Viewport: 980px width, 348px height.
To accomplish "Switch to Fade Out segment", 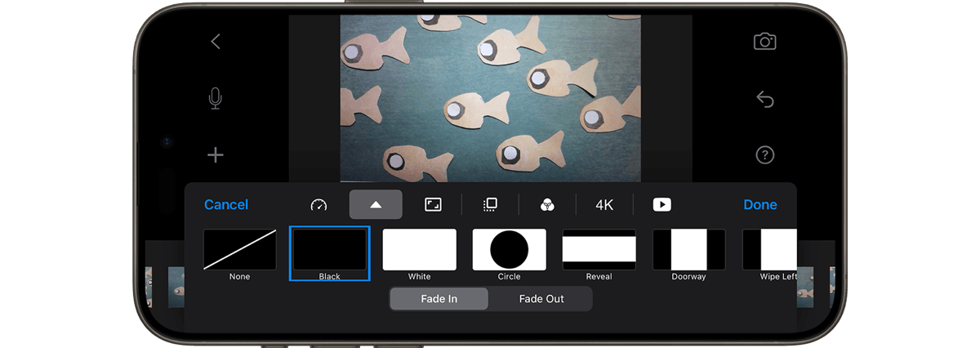I will click(x=541, y=299).
